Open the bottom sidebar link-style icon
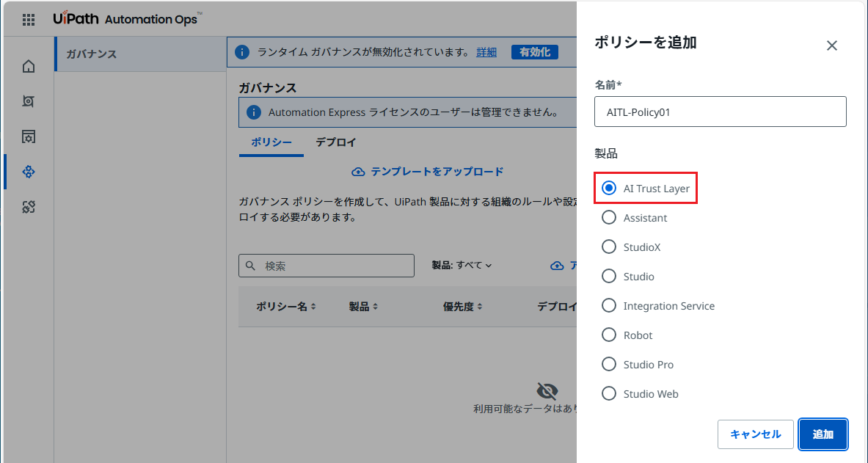Image resolution: width=868 pixels, height=463 pixels. point(28,207)
